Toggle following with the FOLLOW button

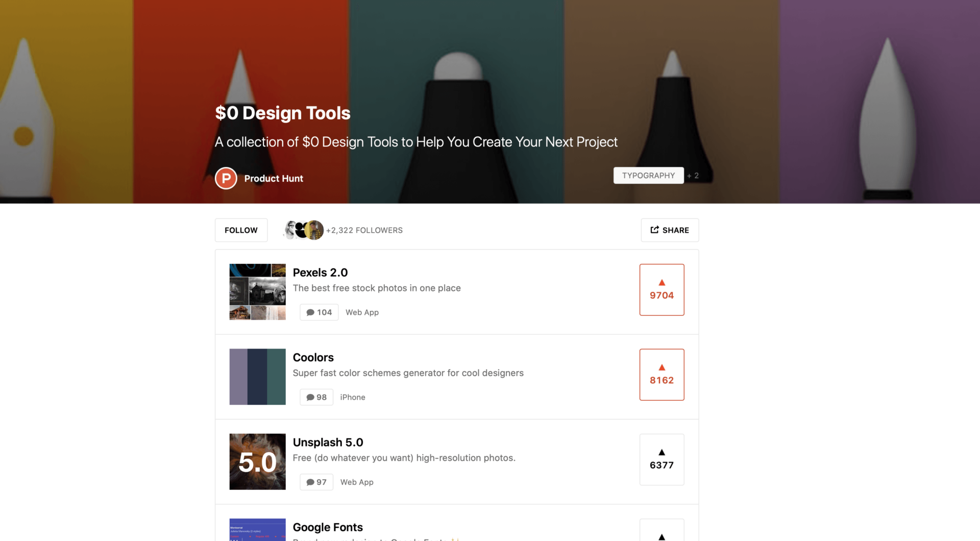241,230
